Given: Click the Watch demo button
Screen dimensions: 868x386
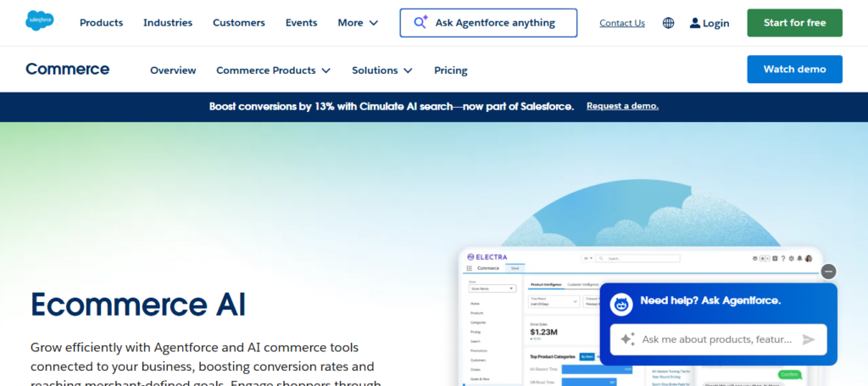Looking at the screenshot, I should [794, 70].
